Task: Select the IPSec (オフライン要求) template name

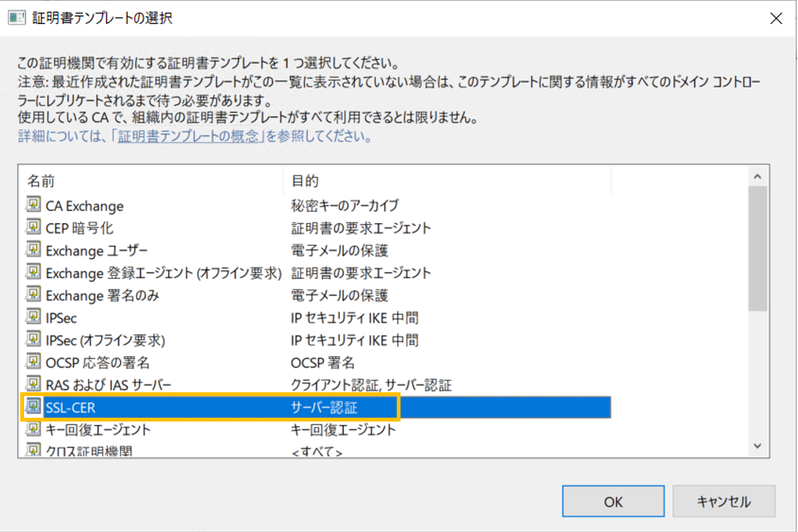Action: (105, 340)
